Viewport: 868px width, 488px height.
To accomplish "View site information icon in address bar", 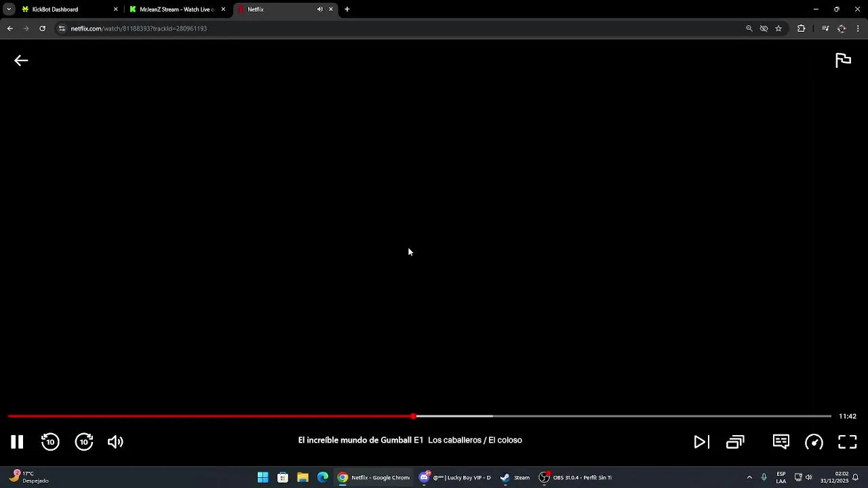I will (62, 28).
